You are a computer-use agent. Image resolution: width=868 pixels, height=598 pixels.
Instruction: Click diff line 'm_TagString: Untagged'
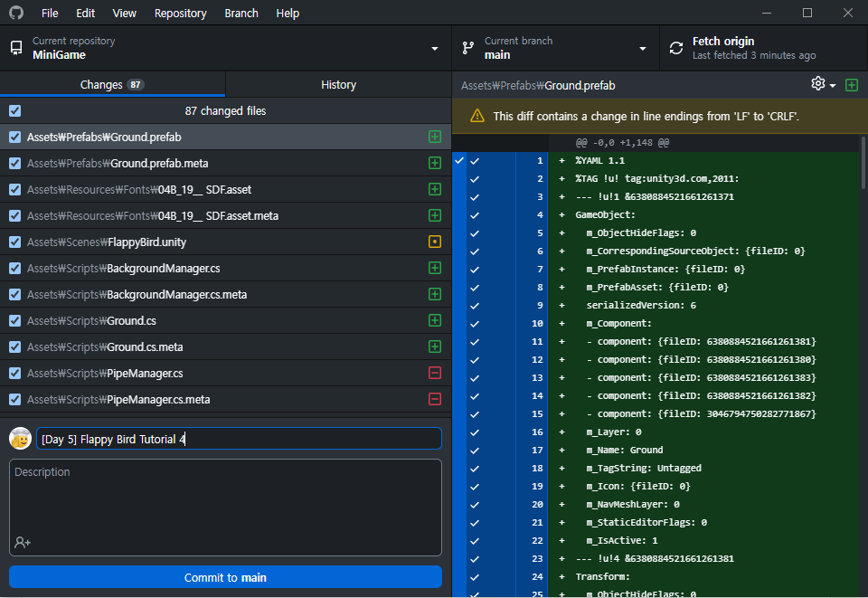(x=644, y=469)
